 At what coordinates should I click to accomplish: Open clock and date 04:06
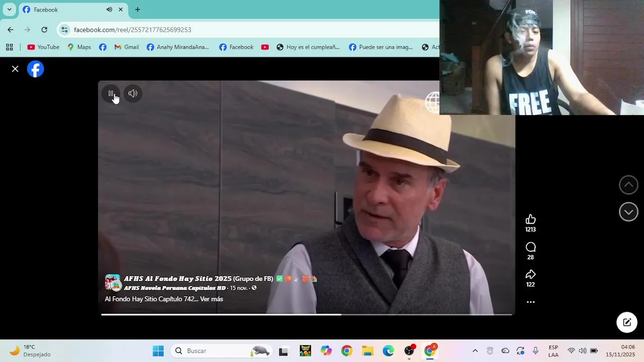(x=620, y=351)
